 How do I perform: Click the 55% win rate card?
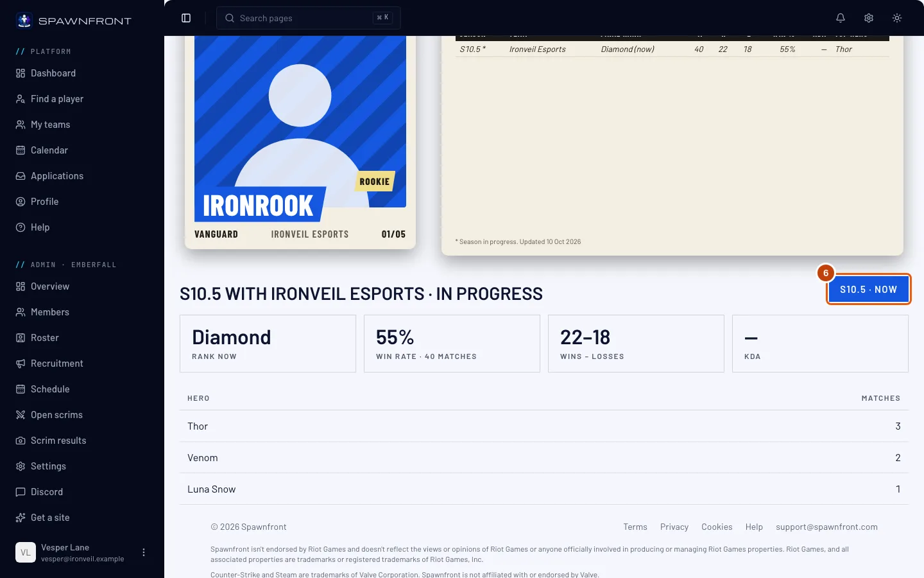(452, 344)
